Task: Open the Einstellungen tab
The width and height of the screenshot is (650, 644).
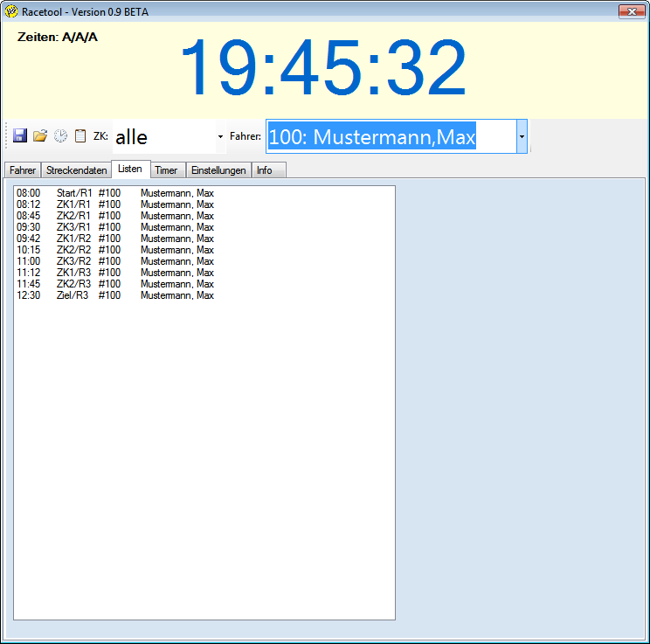Action: pyautogui.click(x=218, y=170)
